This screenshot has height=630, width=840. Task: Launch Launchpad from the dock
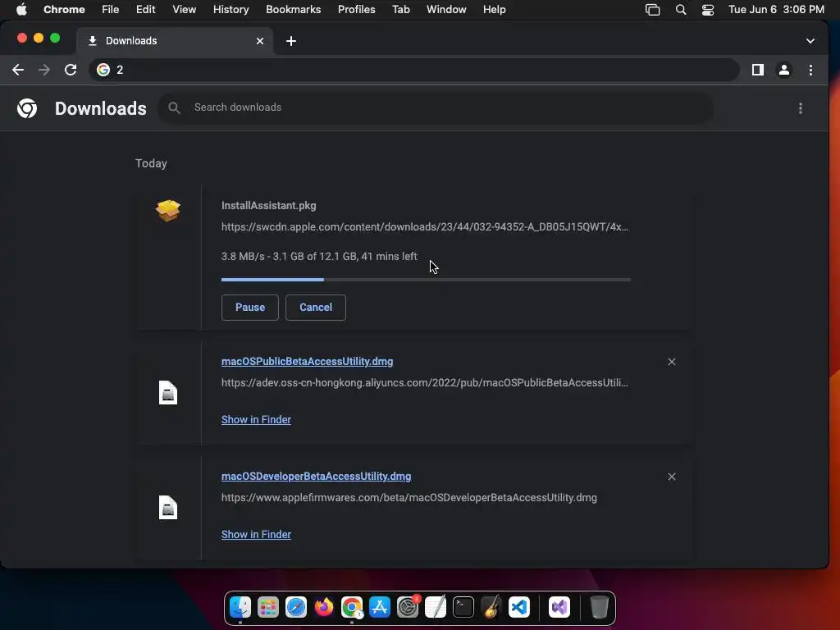click(x=268, y=607)
